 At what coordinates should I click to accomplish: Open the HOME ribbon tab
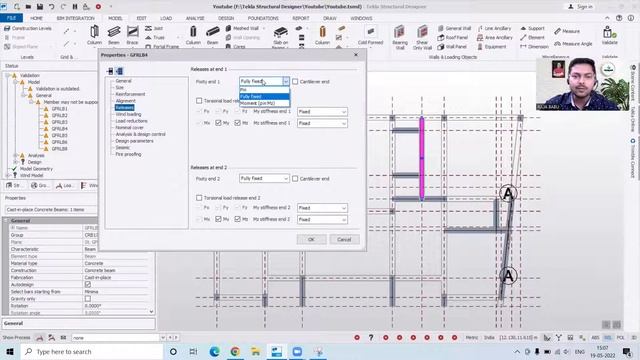36,18
